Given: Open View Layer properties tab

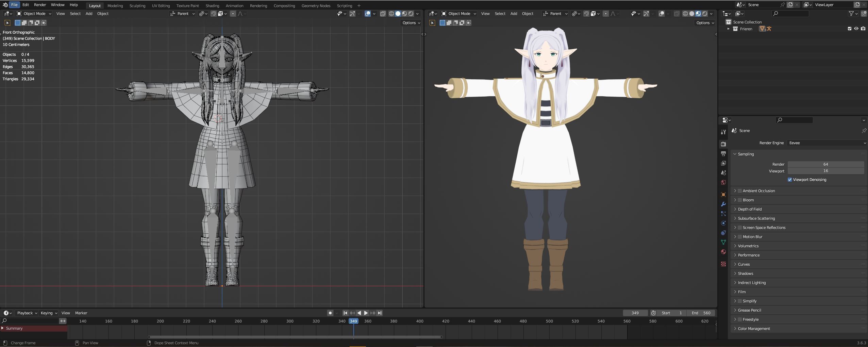Looking at the screenshot, I should [723, 163].
